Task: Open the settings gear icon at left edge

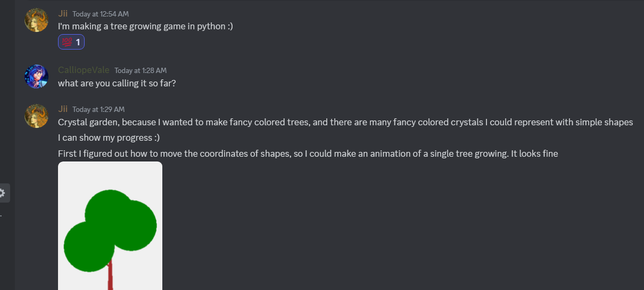Action: 3,192
